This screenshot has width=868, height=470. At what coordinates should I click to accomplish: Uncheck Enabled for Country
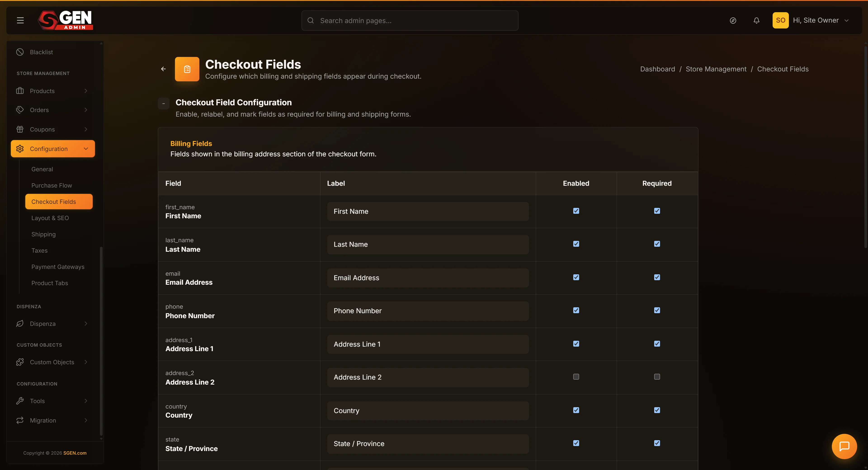click(576, 410)
